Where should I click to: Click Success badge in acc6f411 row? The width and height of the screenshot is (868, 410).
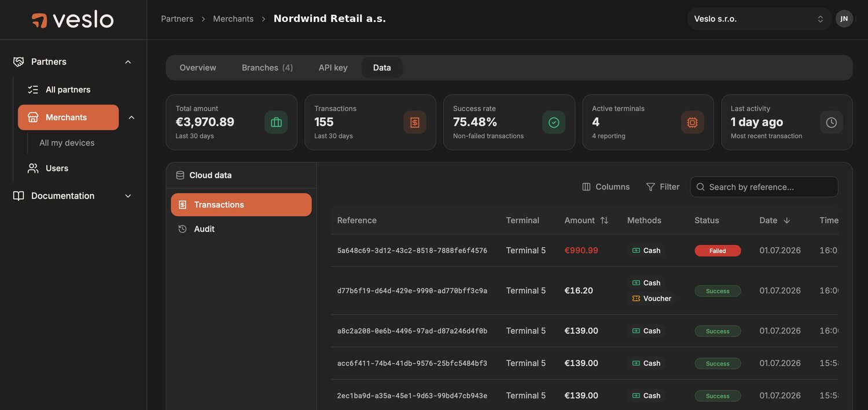(x=718, y=363)
